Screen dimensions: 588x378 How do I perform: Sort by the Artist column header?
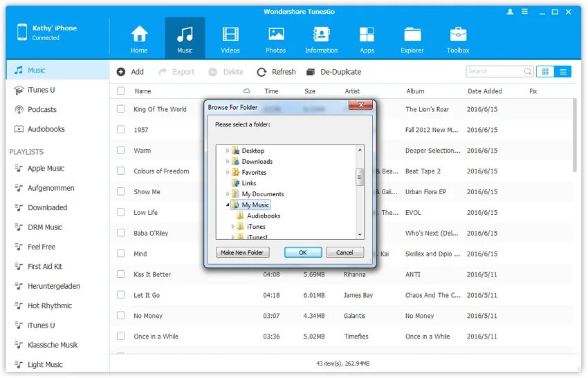click(x=352, y=91)
